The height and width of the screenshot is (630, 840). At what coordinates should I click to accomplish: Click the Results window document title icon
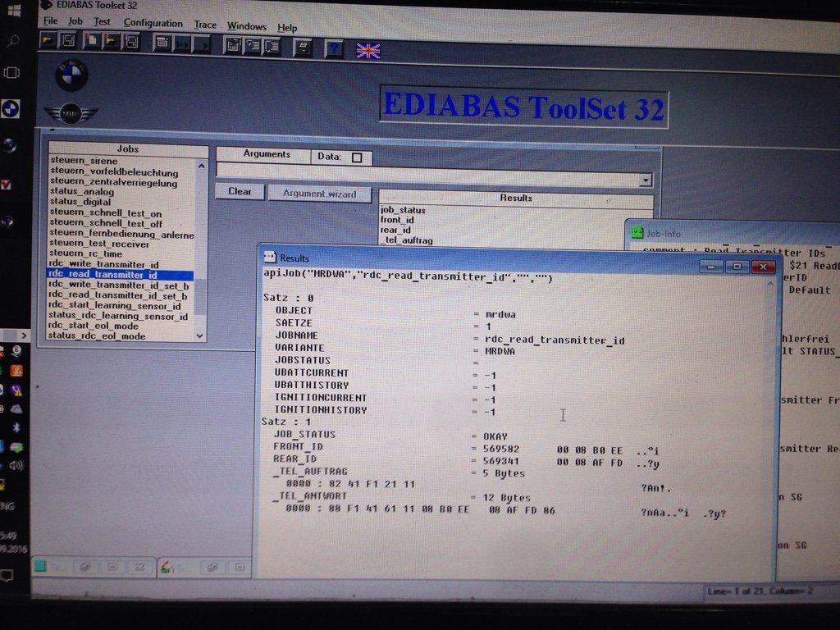270,257
